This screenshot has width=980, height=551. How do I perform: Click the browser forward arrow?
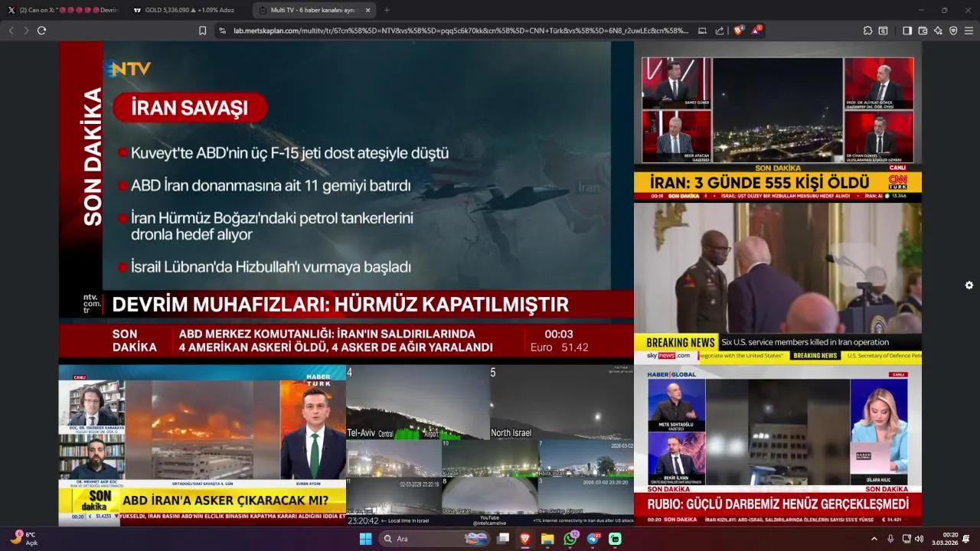(x=26, y=31)
